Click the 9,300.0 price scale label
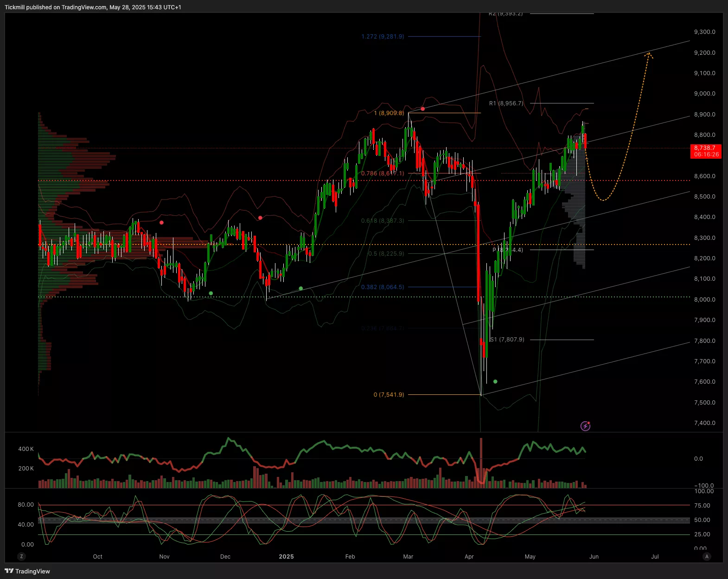Viewport: 728px width, 579px height. pos(704,32)
